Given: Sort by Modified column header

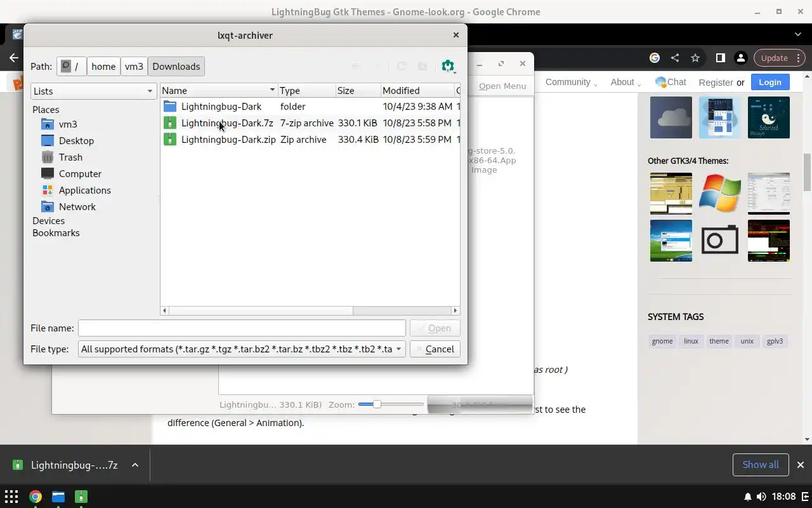Looking at the screenshot, I should pyautogui.click(x=417, y=90).
